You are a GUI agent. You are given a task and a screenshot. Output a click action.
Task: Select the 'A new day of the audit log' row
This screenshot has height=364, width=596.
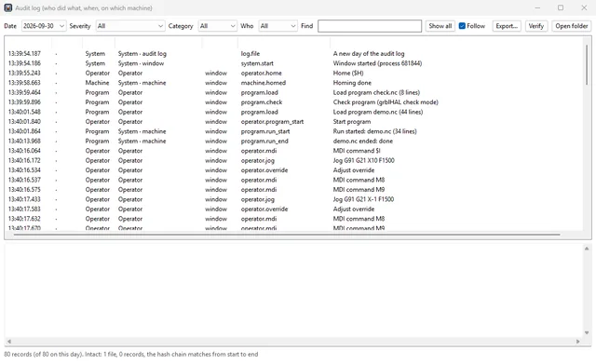coord(293,54)
